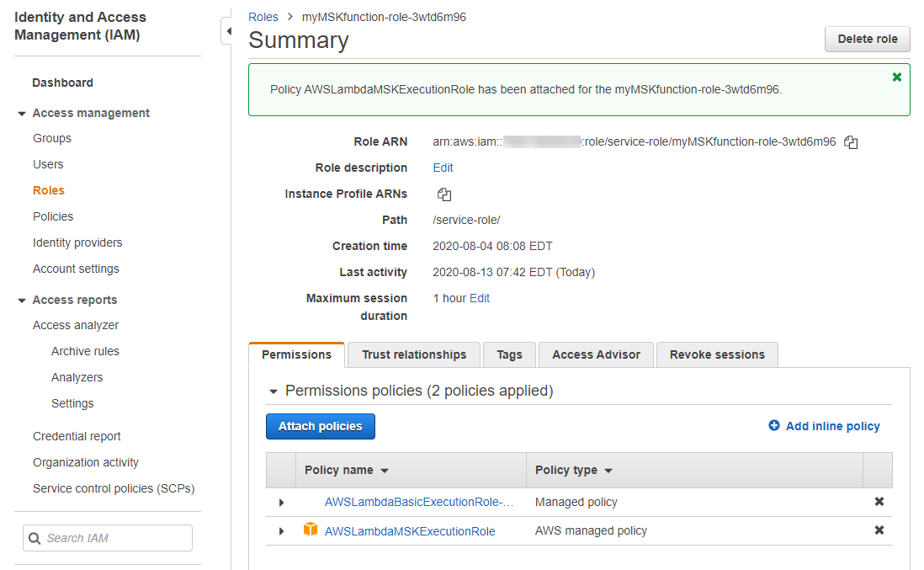Open Access analyzer in the sidebar
The image size is (924, 570).
pos(76,325)
